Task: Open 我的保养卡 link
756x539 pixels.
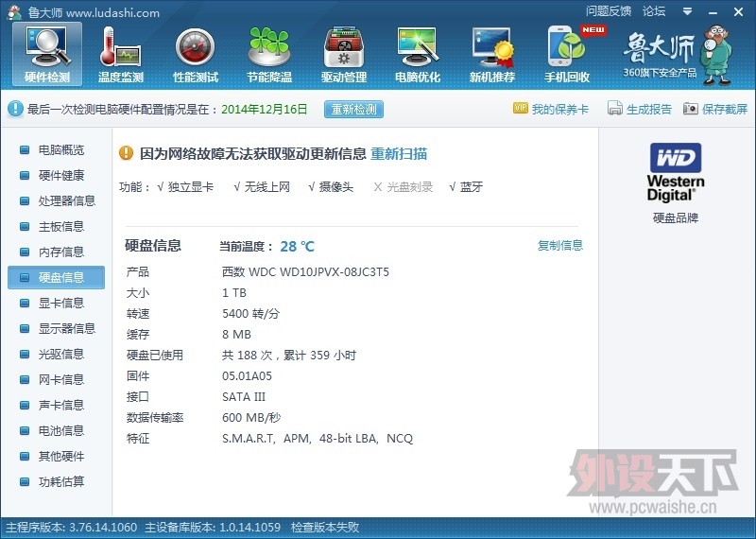Action: [x=560, y=109]
